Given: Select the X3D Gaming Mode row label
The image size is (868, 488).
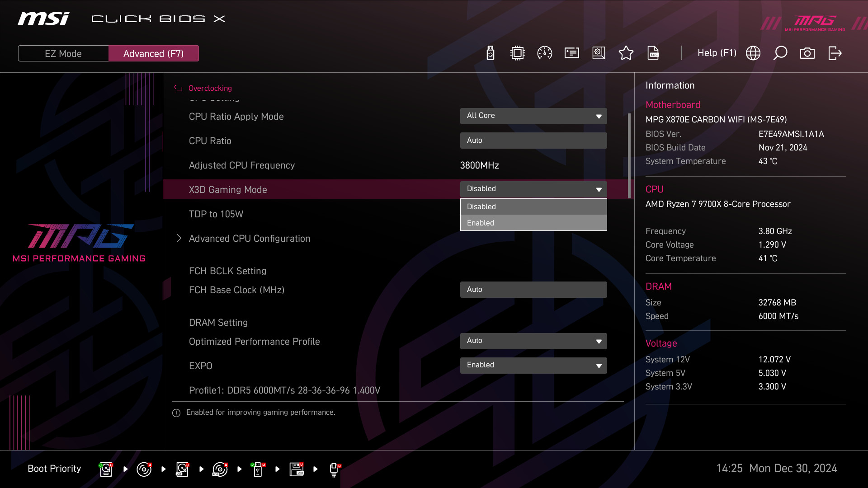Looking at the screenshot, I should pos(228,190).
